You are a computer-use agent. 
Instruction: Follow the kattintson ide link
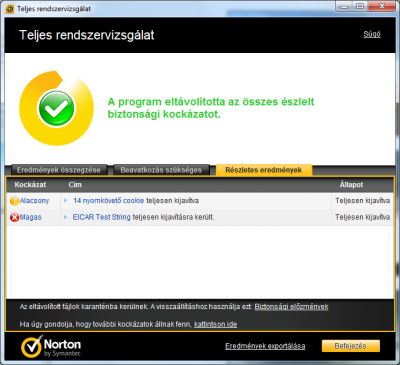coord(215,324)
